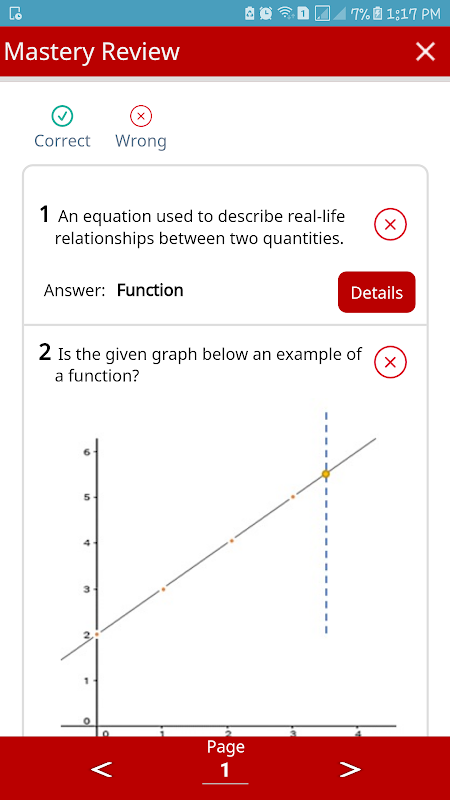The width and height of the screenshot is (450, 800).
Task: Go to the next page arrow
Action: point(350,769)
